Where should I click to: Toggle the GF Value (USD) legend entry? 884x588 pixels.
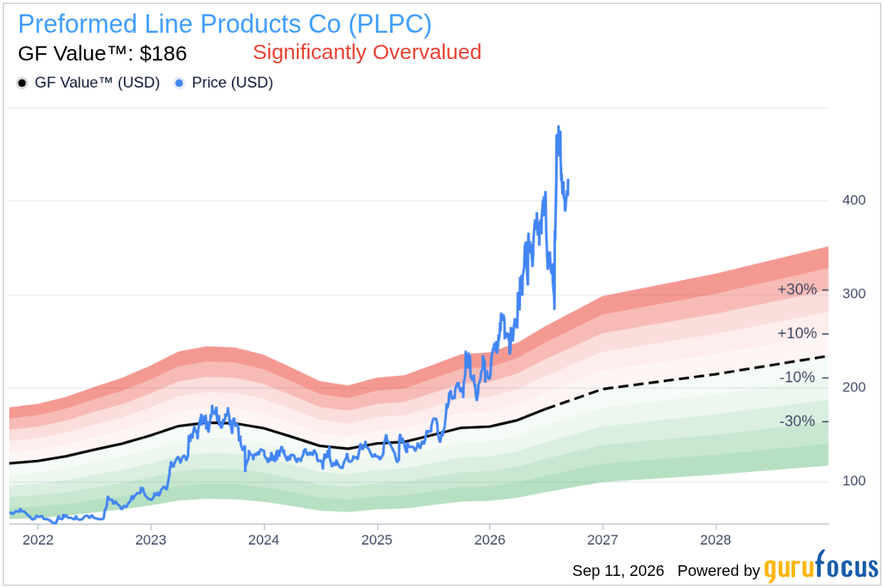pos(88,83)
